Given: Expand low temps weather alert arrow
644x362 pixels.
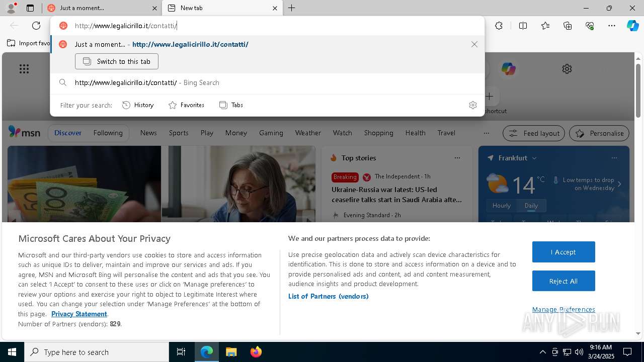Looking at the screenshot, I should coord(619,184).
